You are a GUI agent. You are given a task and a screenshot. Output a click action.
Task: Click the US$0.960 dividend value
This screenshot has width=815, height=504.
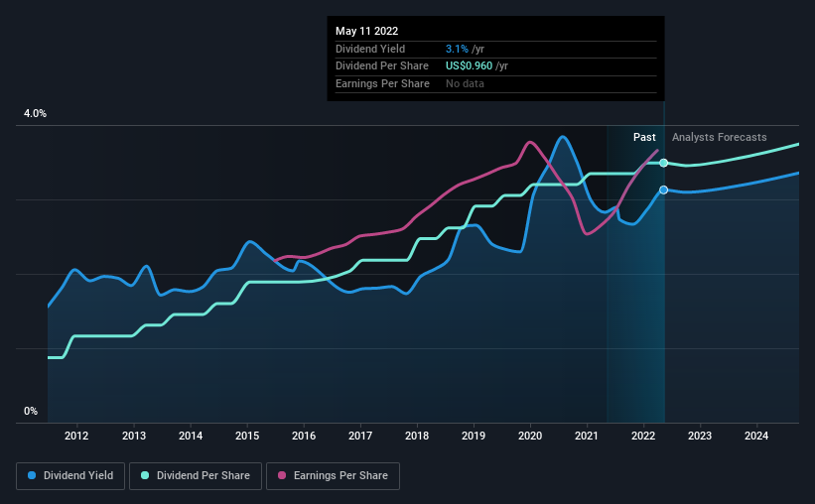(469, 66)
